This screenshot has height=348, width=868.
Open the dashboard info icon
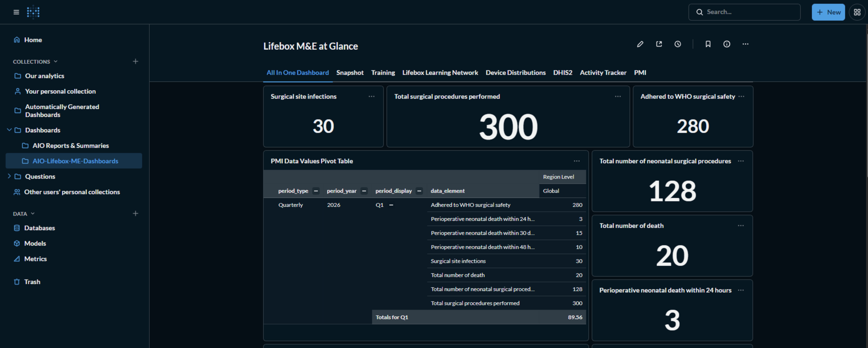point(727,44)
